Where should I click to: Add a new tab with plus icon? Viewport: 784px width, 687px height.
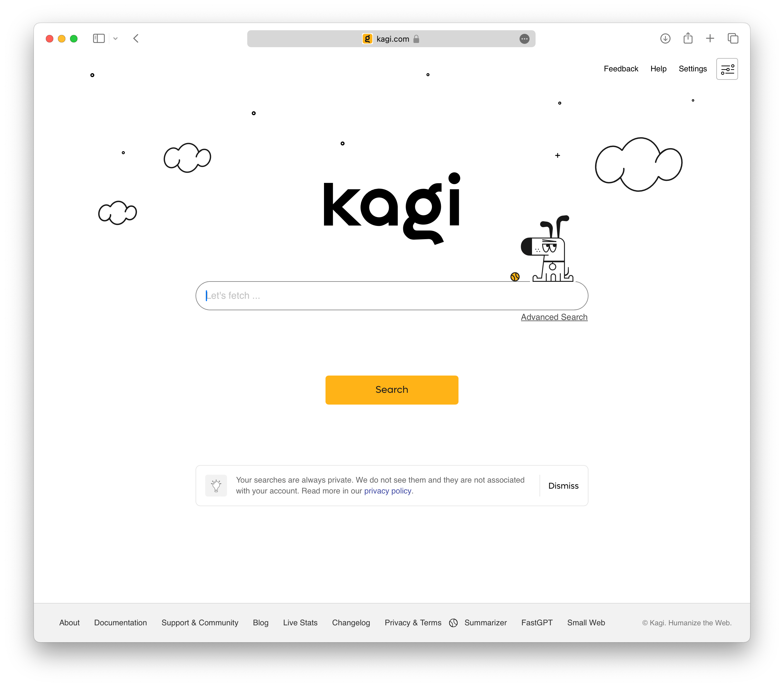click(710, 38)
